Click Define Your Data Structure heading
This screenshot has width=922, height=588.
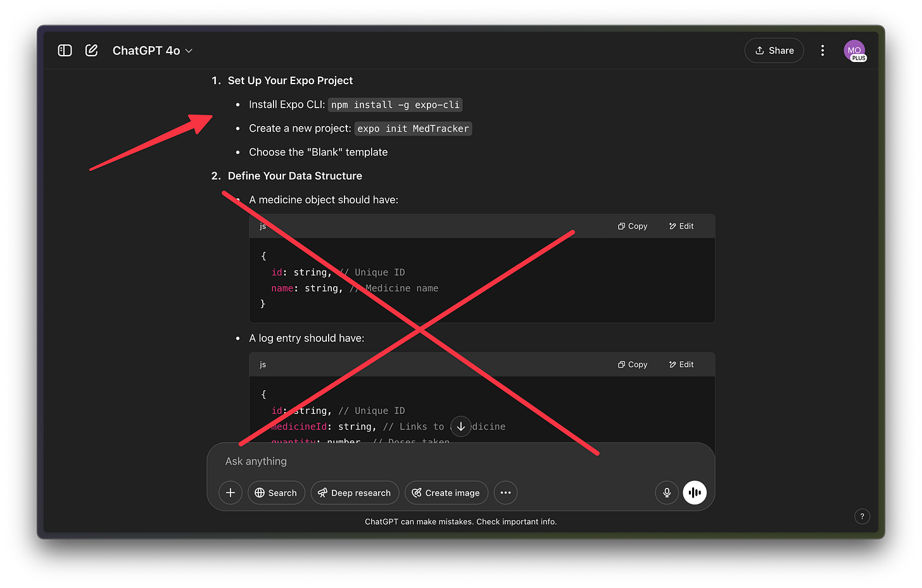(295, 176)
